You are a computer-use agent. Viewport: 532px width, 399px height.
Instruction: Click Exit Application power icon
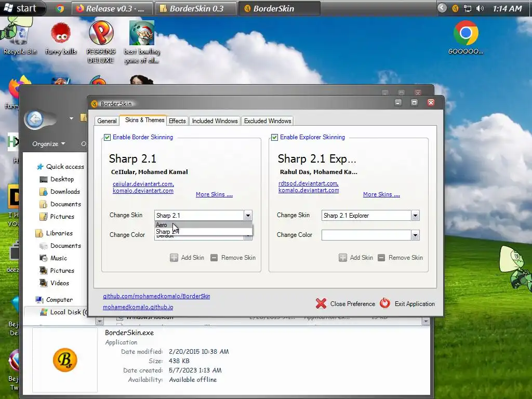coord(385,303)
